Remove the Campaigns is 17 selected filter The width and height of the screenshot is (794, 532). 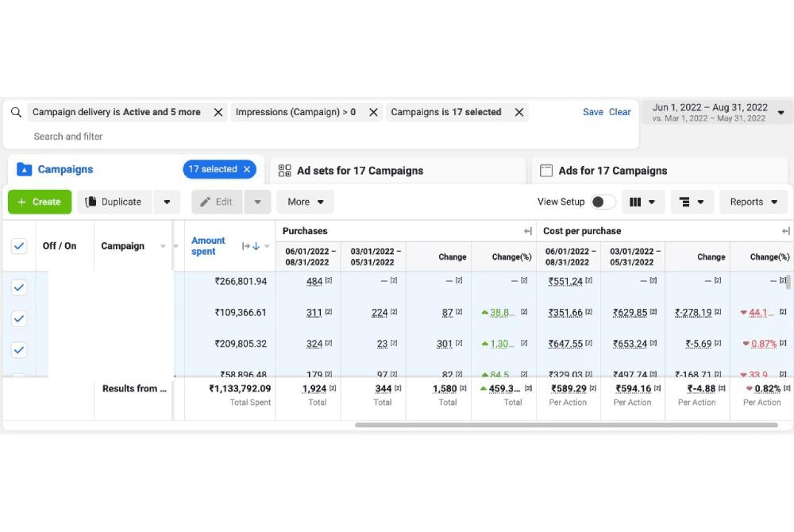coord(519,113)
